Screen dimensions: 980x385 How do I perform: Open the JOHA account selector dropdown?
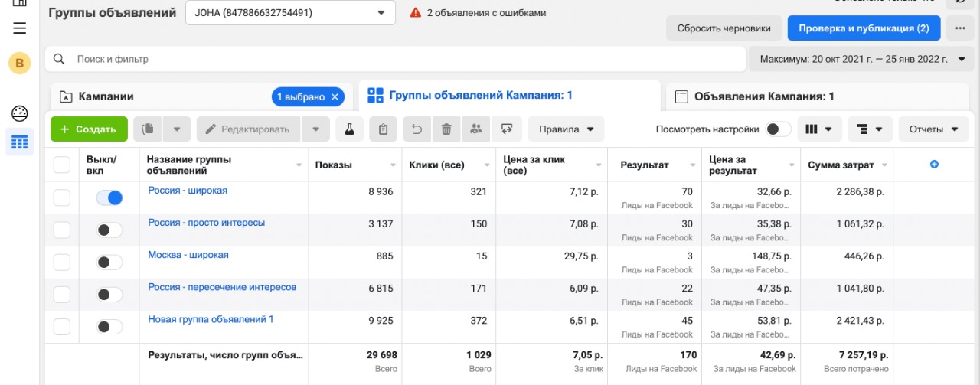290,13
